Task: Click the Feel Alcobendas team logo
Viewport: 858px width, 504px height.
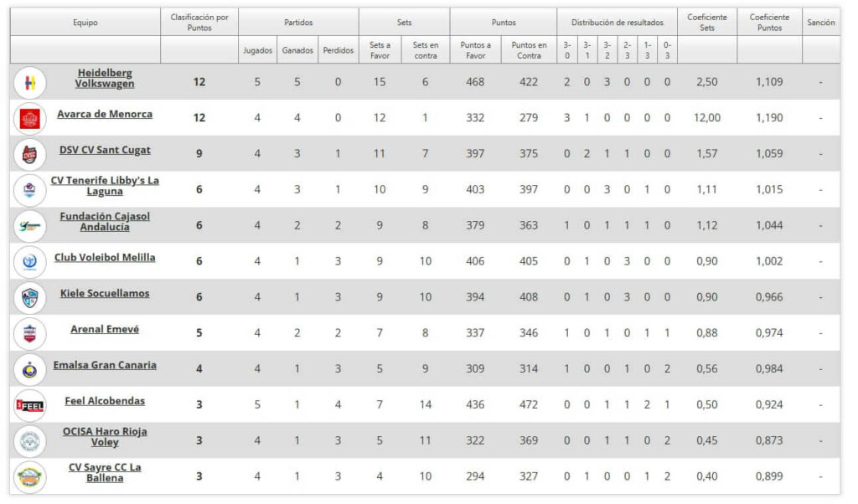Action: point(29,400)
